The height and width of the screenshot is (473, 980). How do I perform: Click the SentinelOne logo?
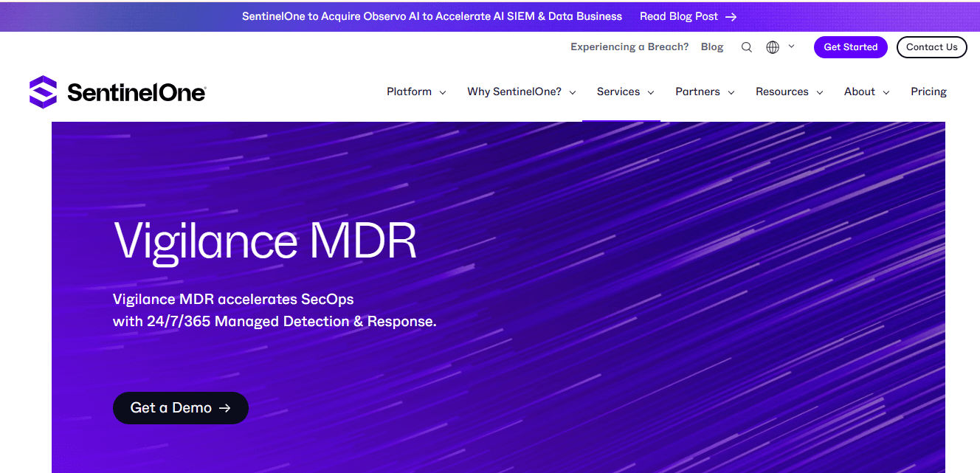117,92
